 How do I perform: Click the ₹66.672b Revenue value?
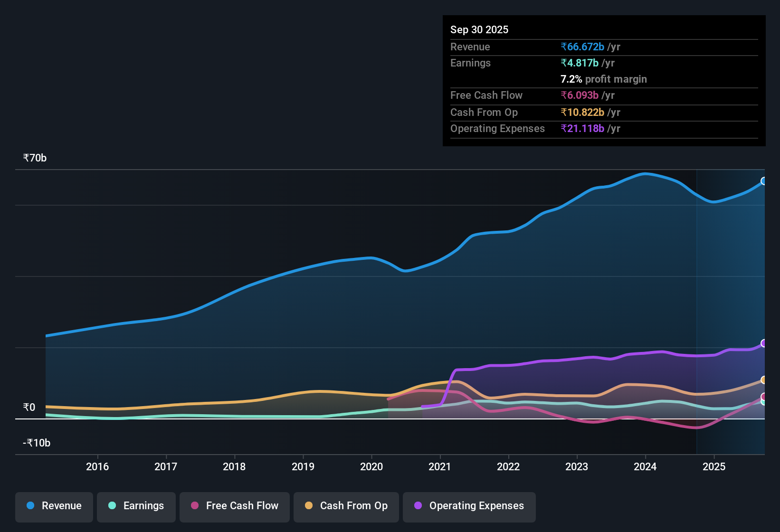582,47
